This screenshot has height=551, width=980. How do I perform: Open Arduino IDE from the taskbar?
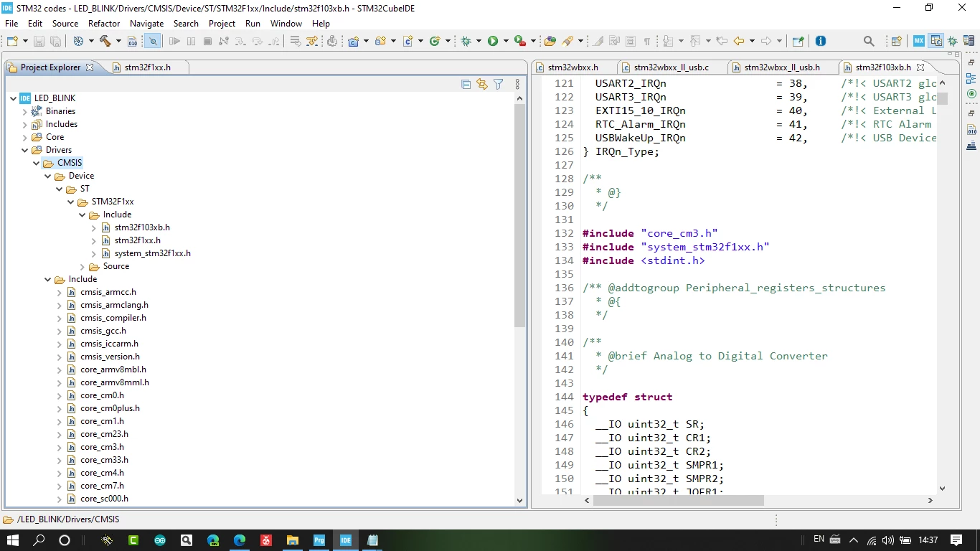pos(159,540)
